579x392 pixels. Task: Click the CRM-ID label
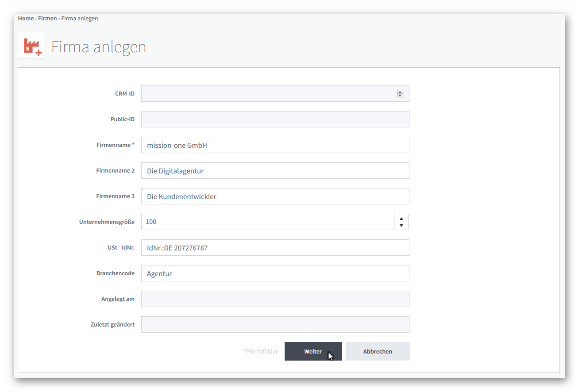124,94
